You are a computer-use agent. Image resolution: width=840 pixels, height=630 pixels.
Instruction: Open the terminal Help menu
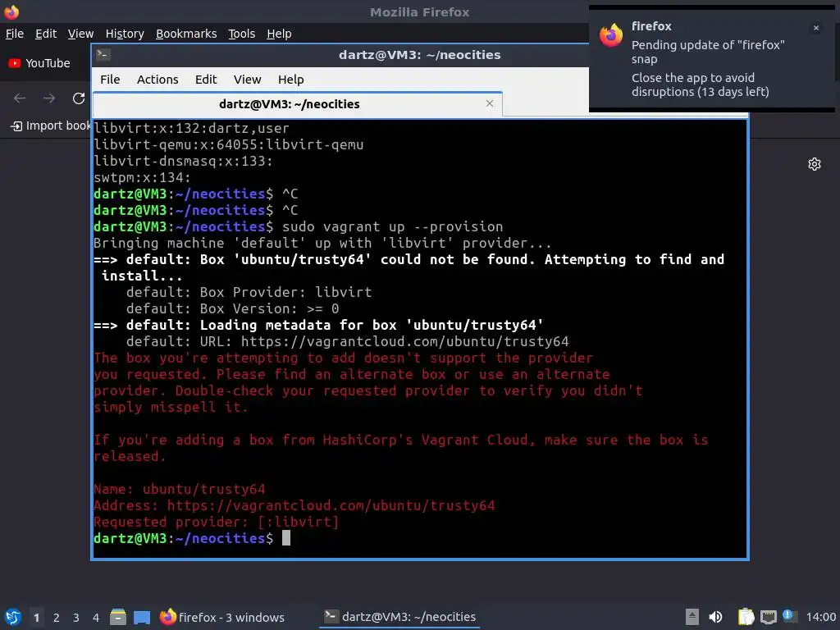(x=291, y=80)
